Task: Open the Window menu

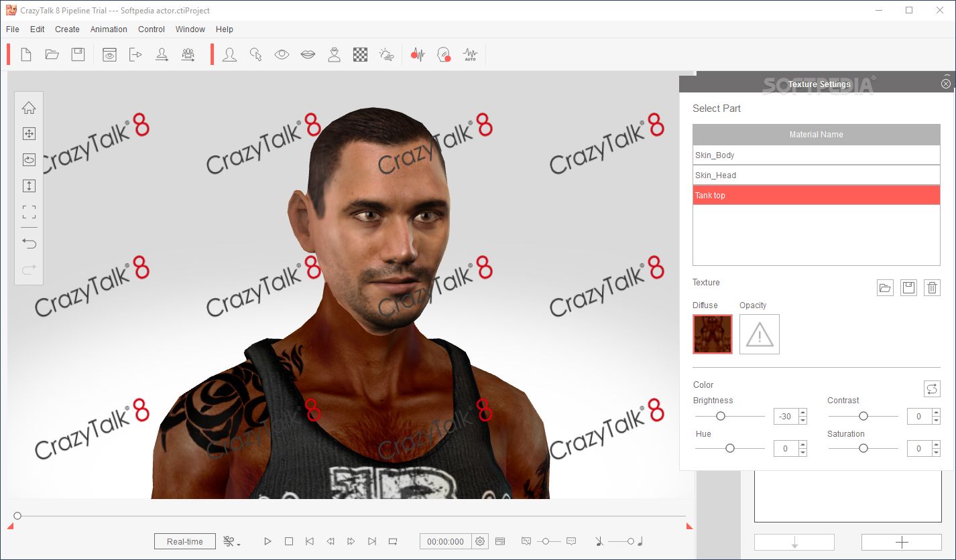Action: [190, 29]
